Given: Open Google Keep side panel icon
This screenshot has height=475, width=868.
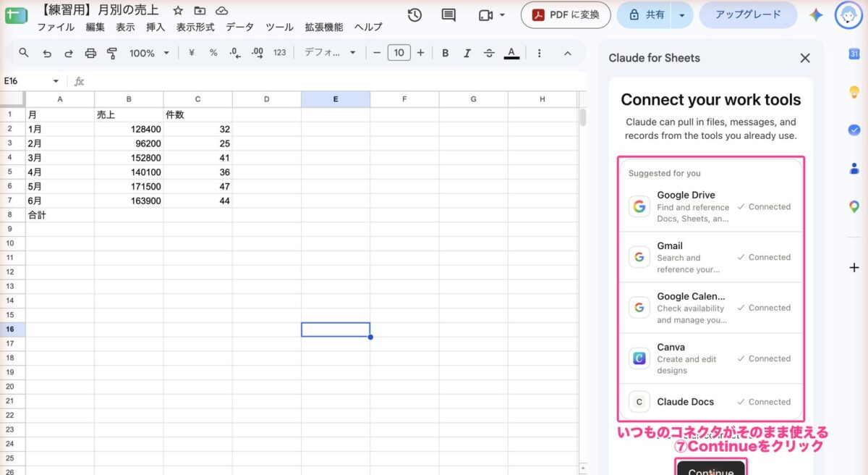Looking at the screenshot, I should pyautogui.click(x=854, y=92).
